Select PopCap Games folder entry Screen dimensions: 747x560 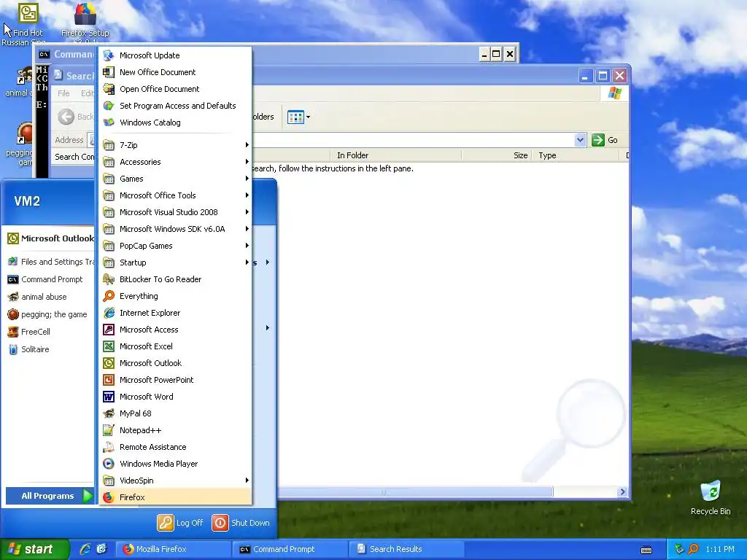[175, 246]
